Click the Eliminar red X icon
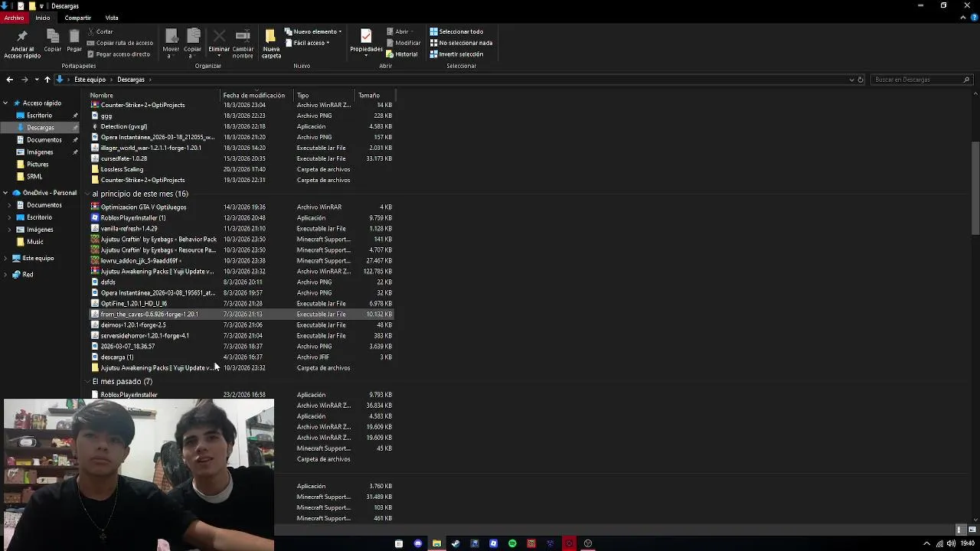The image size is (980, 551). coord(219,36)
